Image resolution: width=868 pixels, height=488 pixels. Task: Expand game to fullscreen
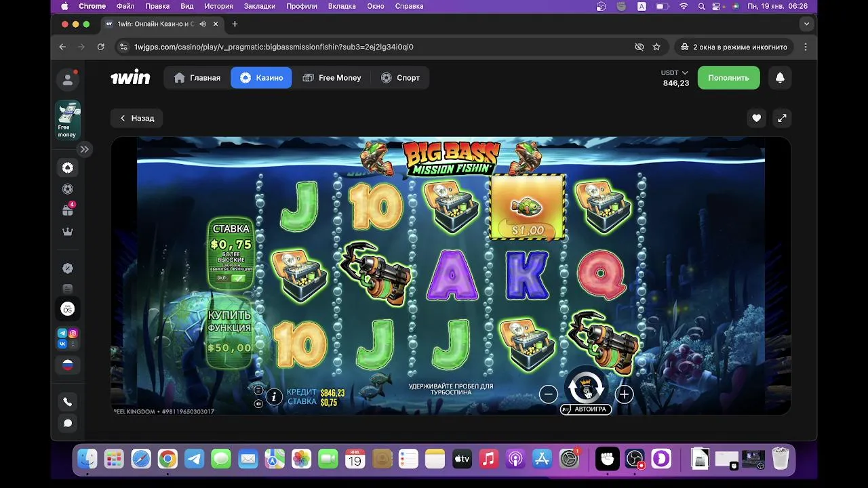(x=782, y=118)
